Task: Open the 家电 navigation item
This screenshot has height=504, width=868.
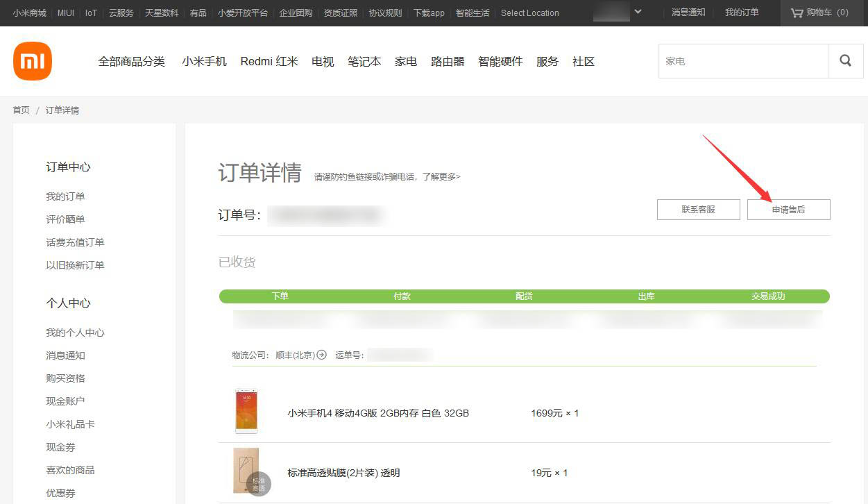Action: [x=406, y=62]
